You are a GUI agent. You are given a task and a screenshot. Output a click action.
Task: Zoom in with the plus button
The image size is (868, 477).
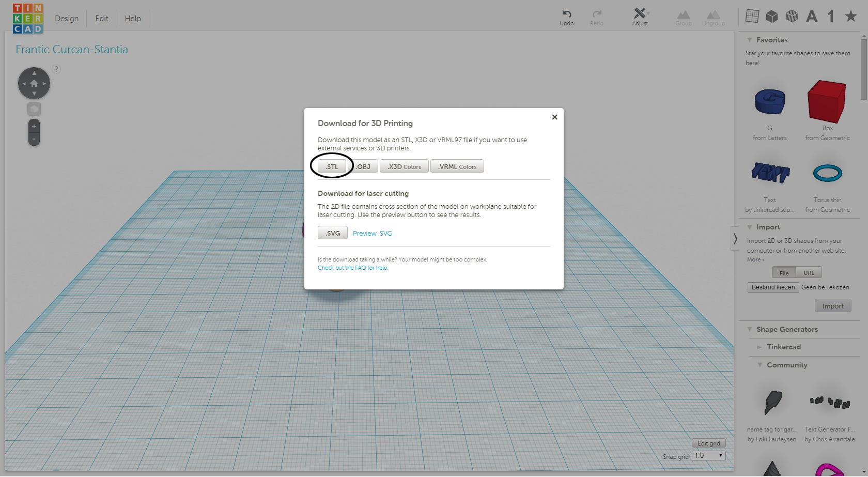click(x=34, y=127)
